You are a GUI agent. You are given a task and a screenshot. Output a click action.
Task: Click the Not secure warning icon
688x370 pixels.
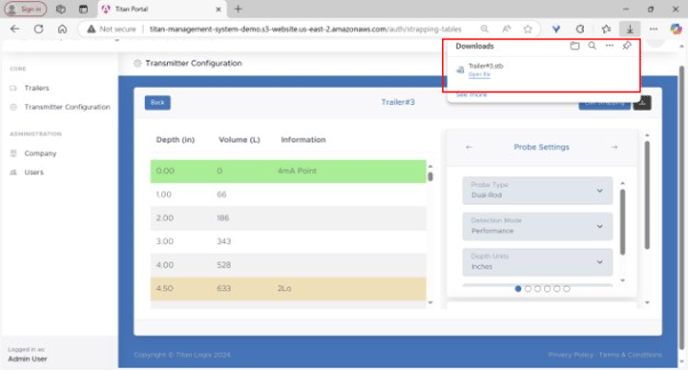click(91, 29)
